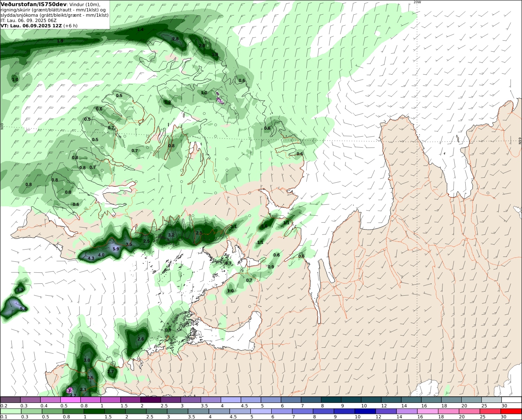522x420 pixels.
Task: Click the 1.6 precipitation value on map
Action: click(x=264, y=226)
